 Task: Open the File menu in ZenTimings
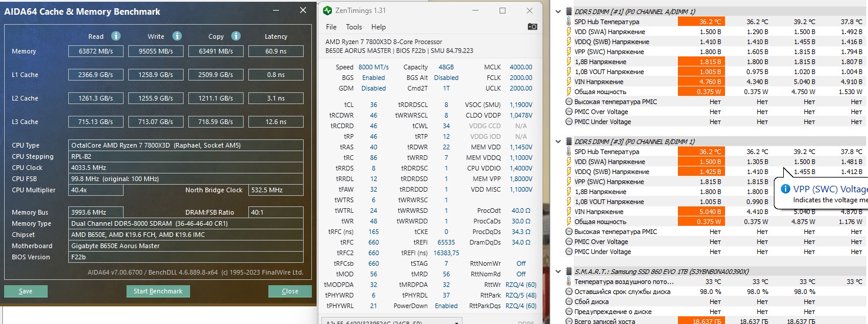(331, 27)
